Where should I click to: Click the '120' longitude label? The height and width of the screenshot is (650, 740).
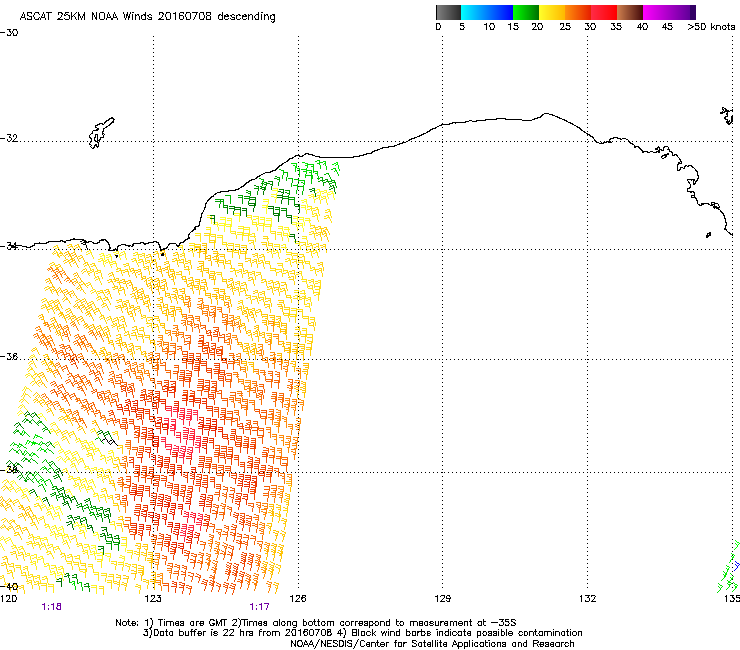pyautogui.click(x=8, y=599)
